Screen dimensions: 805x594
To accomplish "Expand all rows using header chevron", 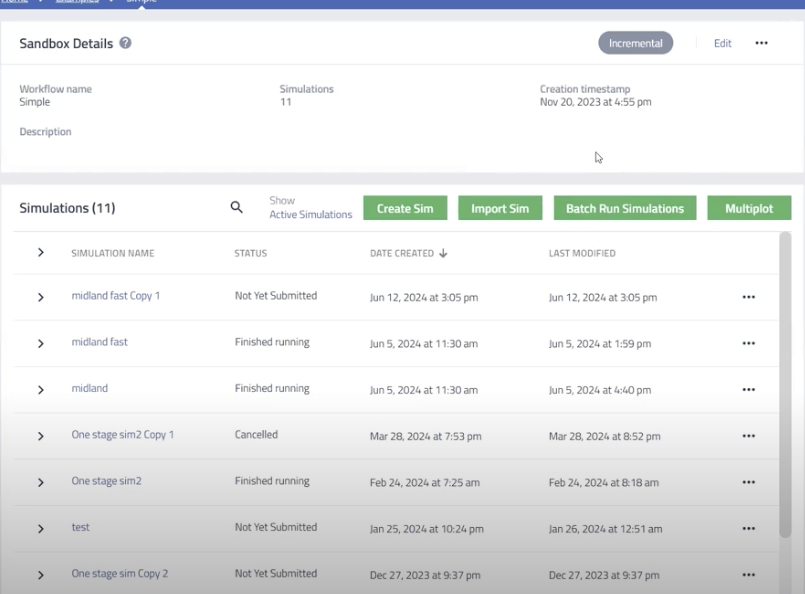I will (x=41, y=253).
